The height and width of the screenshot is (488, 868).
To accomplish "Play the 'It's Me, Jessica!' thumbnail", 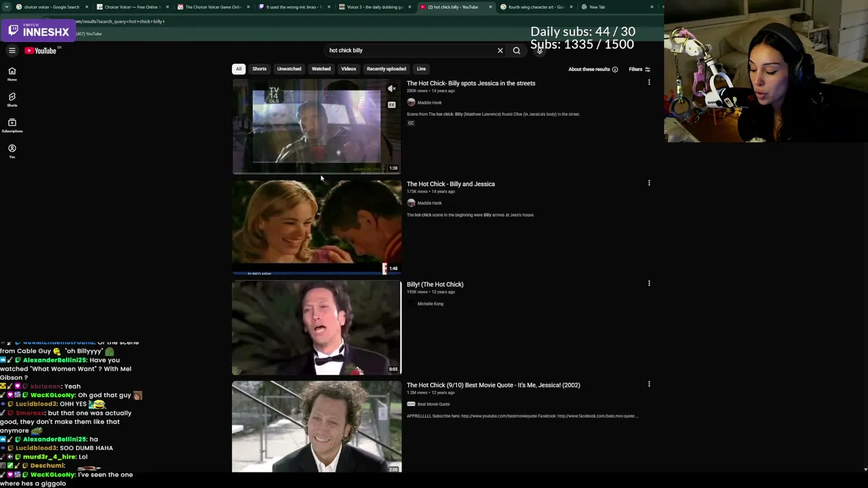I will (x=317, y=427).
